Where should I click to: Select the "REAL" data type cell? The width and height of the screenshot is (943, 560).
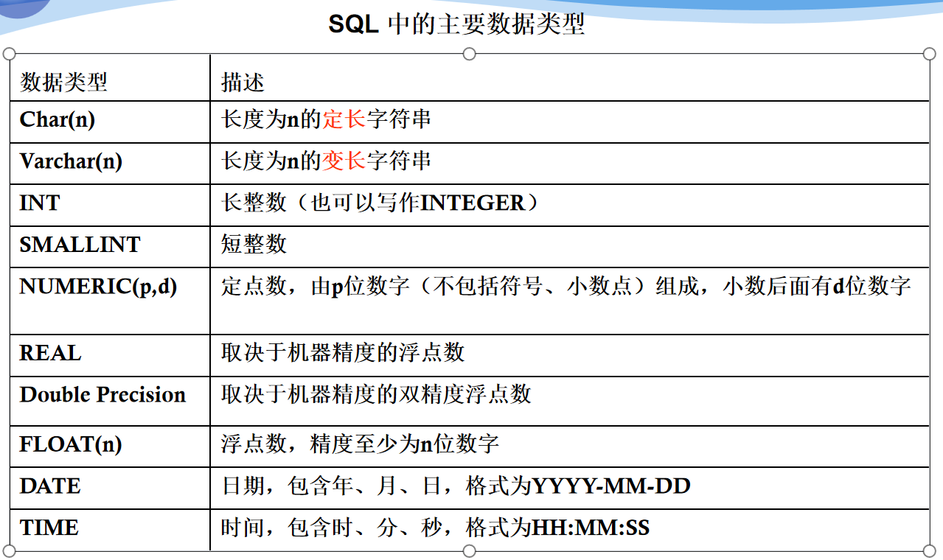click(110, 354)
